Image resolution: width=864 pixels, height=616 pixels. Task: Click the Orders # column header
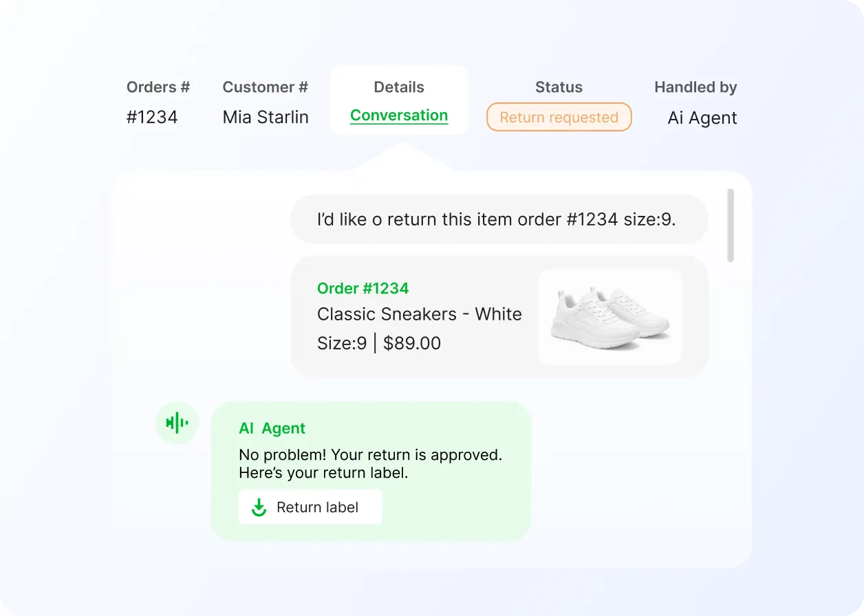click(x=158, y=87)
